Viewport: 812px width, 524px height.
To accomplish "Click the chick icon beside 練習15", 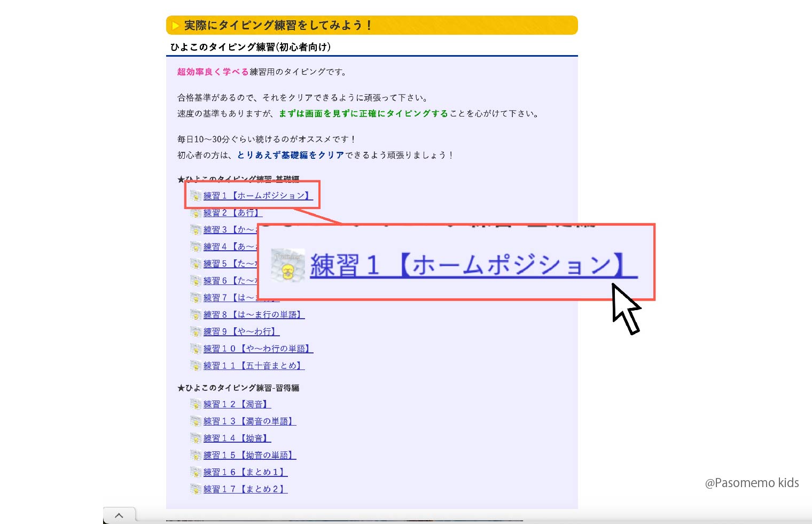I will tap(196, 455).
